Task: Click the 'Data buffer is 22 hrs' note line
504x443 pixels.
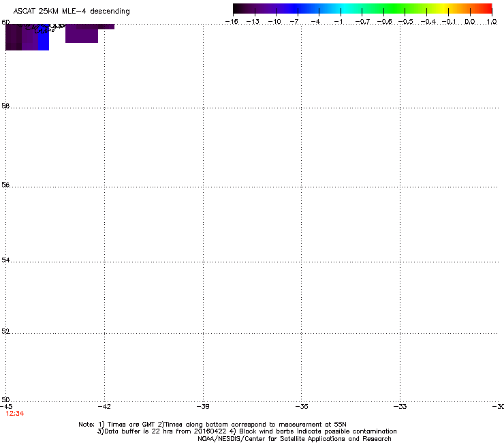Action: tap(247, 431)
